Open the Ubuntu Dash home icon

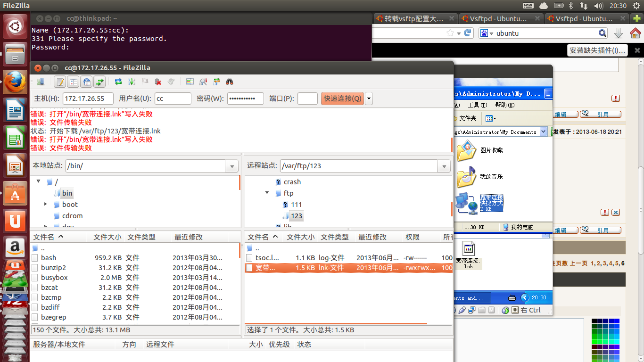tap(16, 26)
